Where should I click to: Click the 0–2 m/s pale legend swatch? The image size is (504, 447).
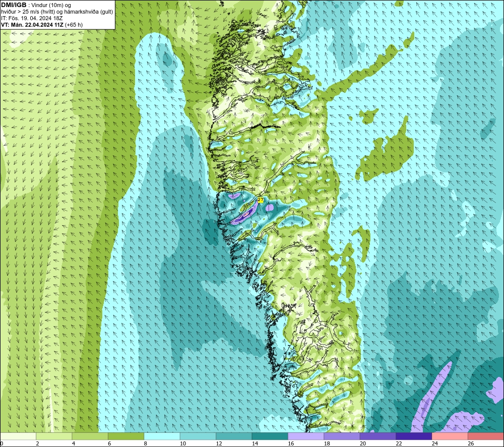pyautogui.click(x=18, y=436)
